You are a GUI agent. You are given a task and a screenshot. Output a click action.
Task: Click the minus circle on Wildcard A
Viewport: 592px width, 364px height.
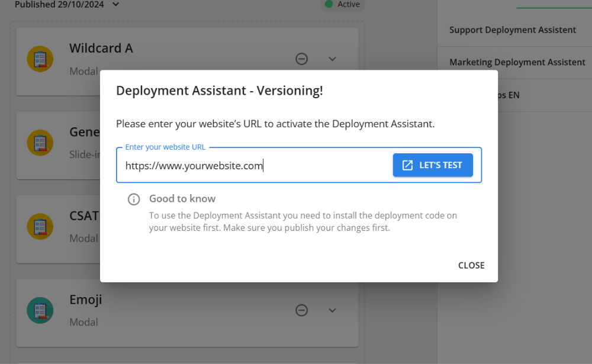tap(301, 59)
